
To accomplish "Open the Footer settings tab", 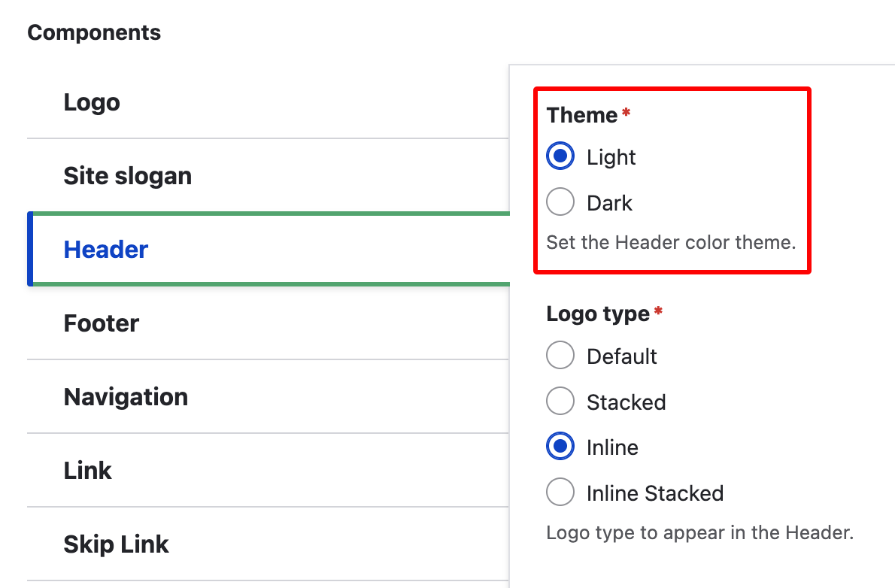I will click(102, 323).
